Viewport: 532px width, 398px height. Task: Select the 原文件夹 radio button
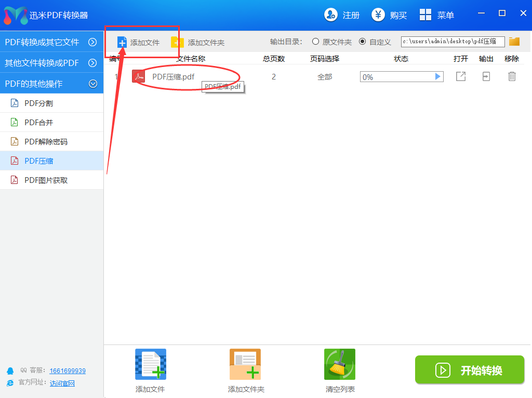tap(315, 42)
